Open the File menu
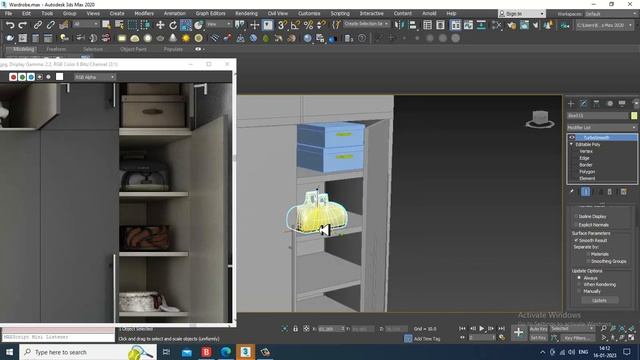This screenshot has height=360, width=640. [x=8, y=13]
